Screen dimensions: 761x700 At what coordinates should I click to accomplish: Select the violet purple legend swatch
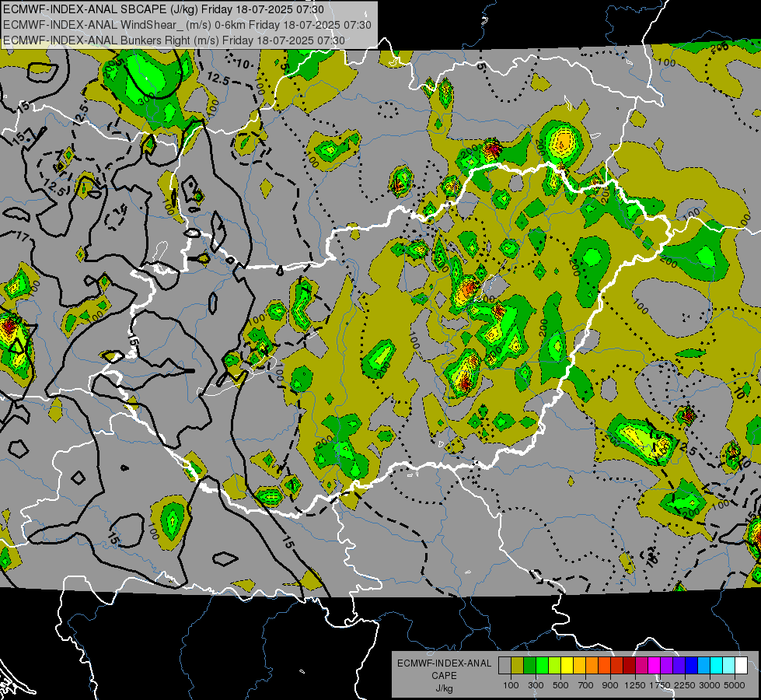pos(666,666)
